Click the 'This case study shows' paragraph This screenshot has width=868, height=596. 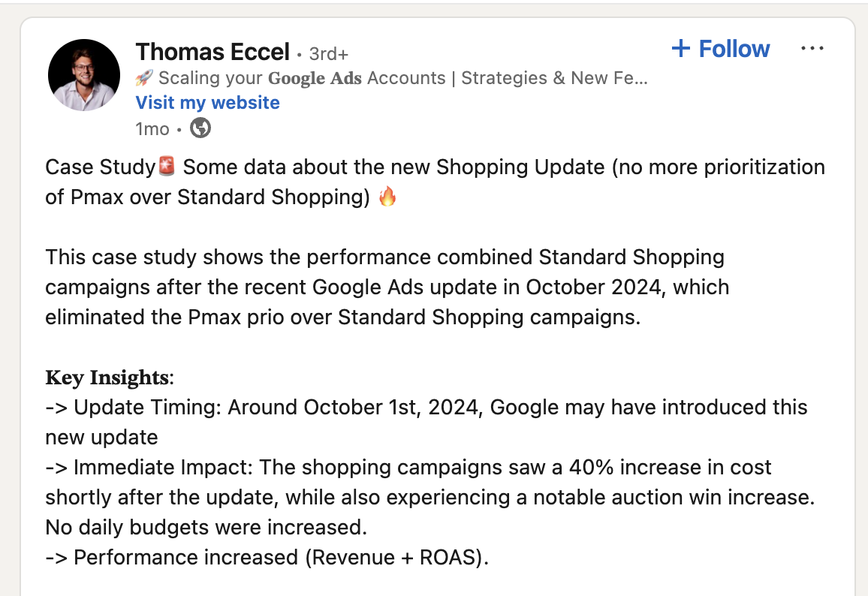click(387, 287)
